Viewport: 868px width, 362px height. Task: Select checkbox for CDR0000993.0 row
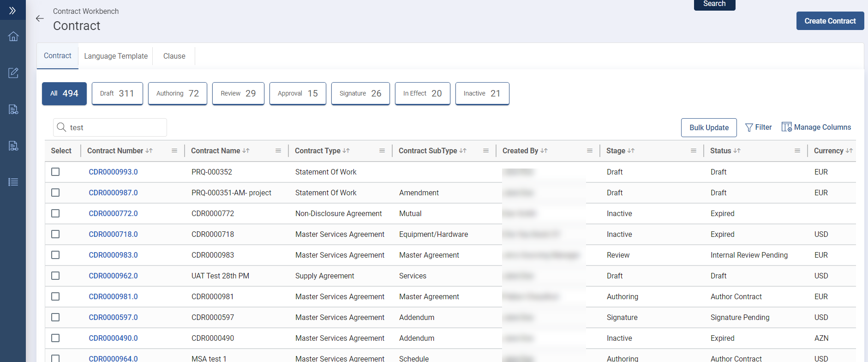(55, 172)
